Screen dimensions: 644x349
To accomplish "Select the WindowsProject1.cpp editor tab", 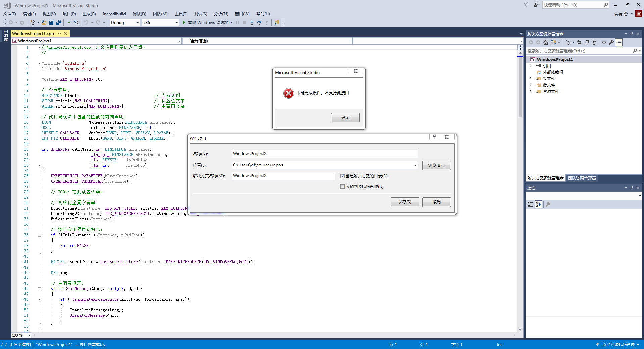I will [33, 34].
